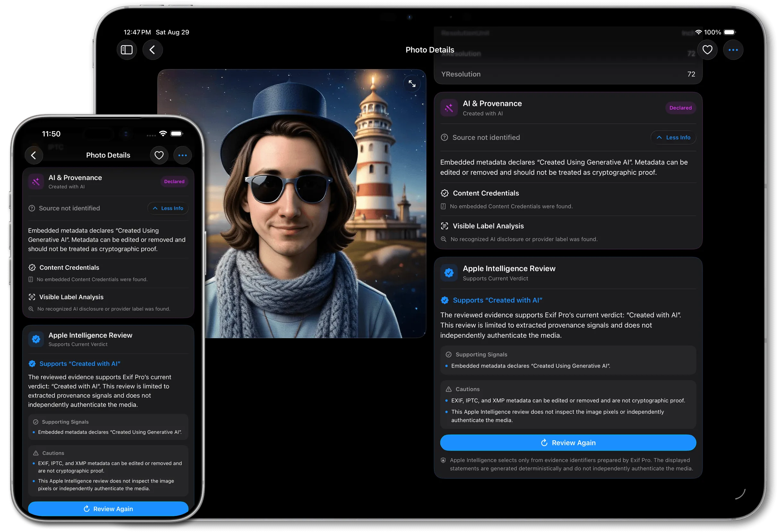The width and height of the screenshot is (778, 532).
Task: Click the iPhone clock showing 11:50
Action: (x=51, y=134)
